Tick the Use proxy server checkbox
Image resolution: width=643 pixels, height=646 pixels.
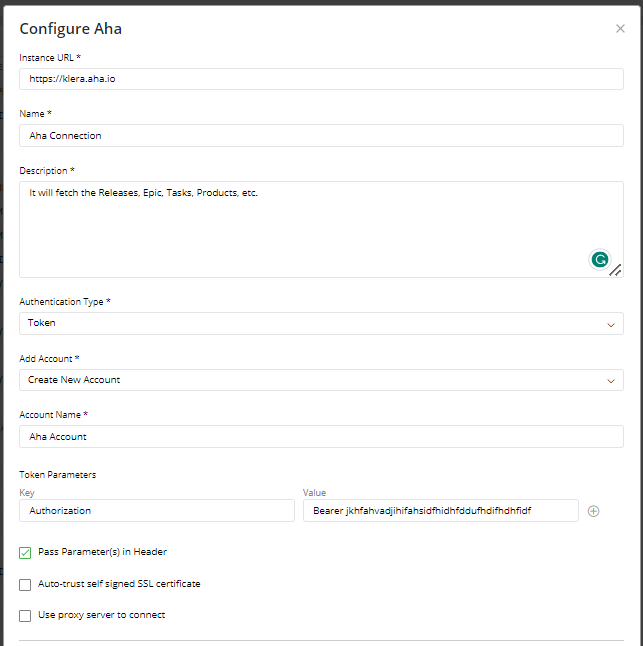[x=25, y=616]
